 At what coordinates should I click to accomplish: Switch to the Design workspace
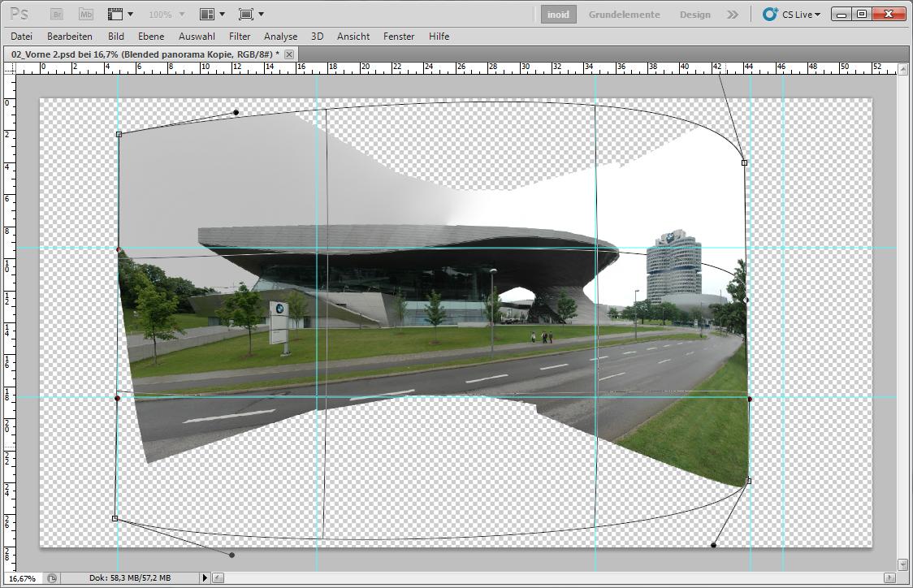tap(694, 14)
